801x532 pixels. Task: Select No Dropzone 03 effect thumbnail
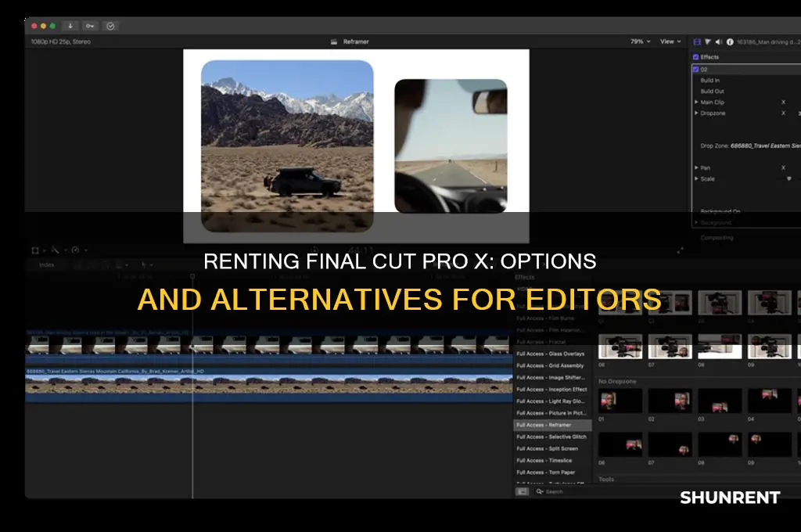[720, 401]
